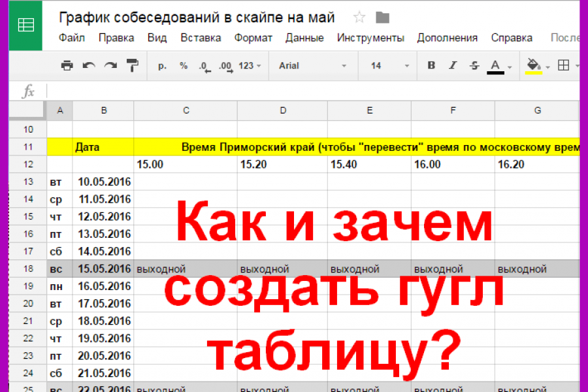Image resolution: width=588 pixels, height=392 pixels.
Task: Select row 18 header
Action: [x=28, y=269]
